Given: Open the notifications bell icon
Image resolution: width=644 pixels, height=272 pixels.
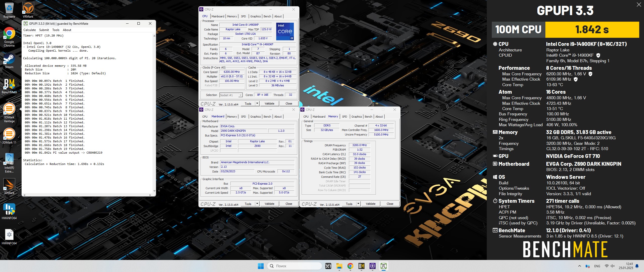Looking at the screenshot, I should click(x=637, y=266).
